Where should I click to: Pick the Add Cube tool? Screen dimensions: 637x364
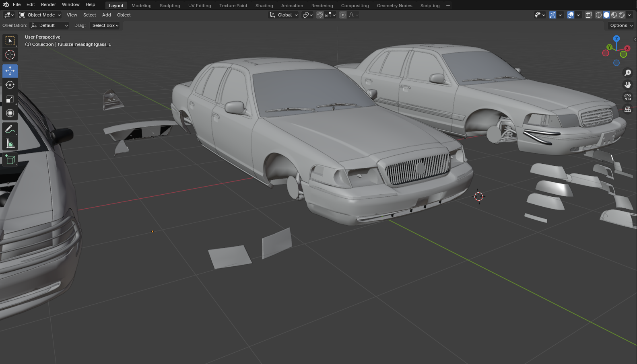point(10,160)
